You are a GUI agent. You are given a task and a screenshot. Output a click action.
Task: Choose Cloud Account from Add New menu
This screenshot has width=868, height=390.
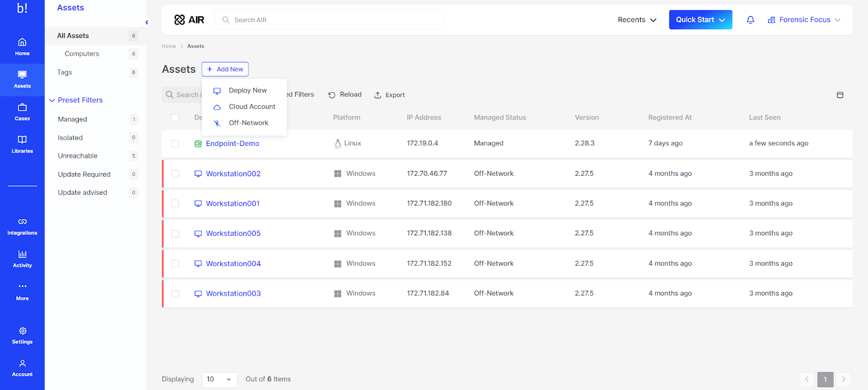(x=244, y=107)
